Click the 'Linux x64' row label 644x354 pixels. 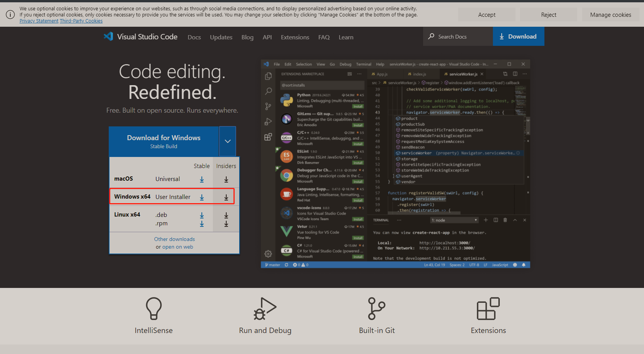pos(127,215)
